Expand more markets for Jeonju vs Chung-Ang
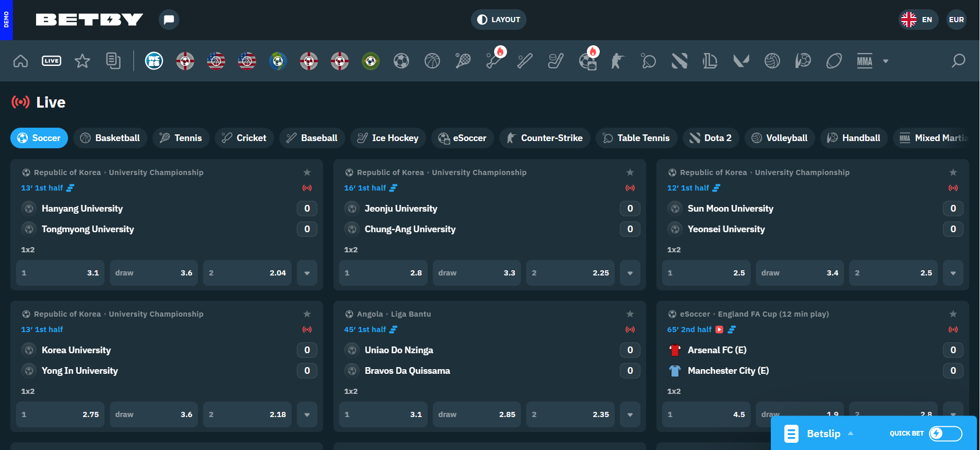Viewport: 980px width, 450px height. [x=630, y=273]
